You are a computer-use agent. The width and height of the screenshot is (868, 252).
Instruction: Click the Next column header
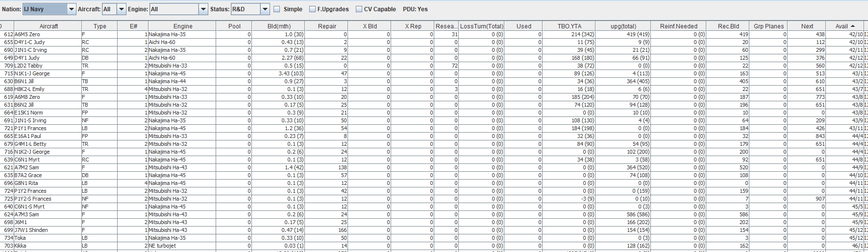click(807, 26)
